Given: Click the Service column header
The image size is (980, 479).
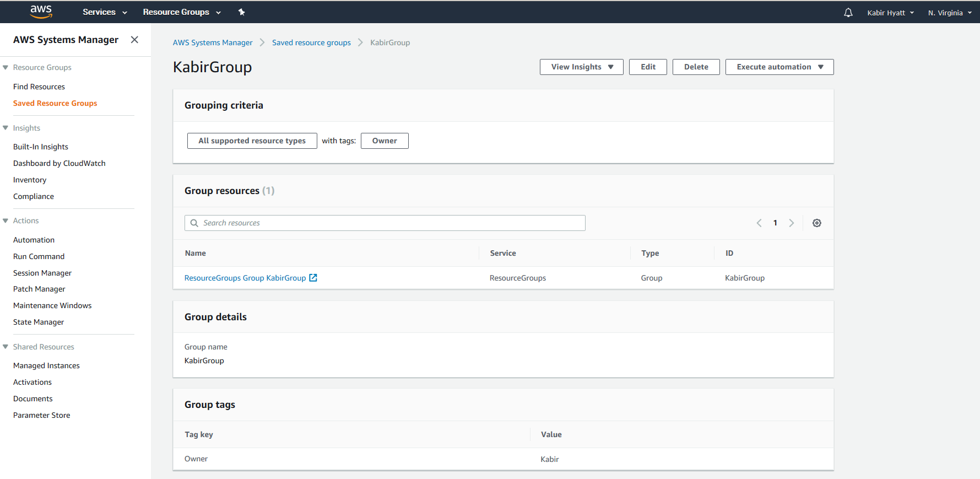Looking at the screenshot, I should pos(503,253).
